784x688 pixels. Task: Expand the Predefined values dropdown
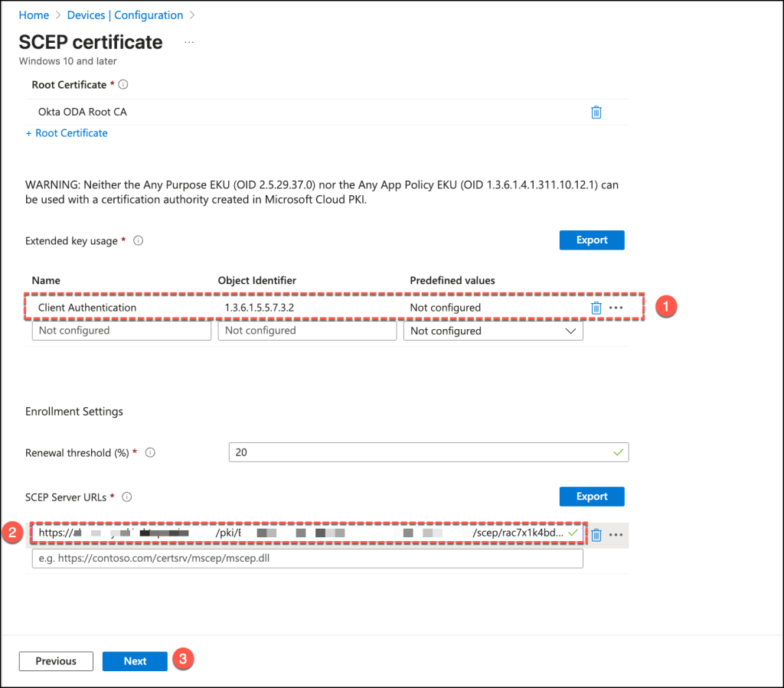[492, 331]
